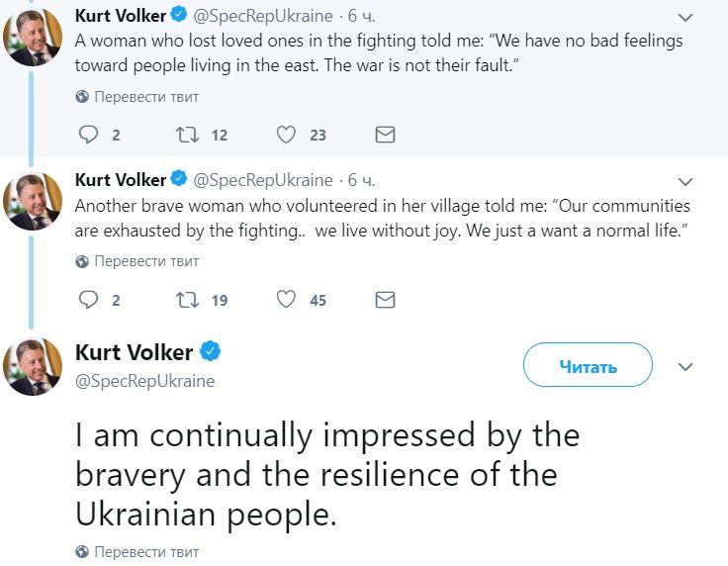Click Перевести твит under the second tweet

tap(137, 261)
